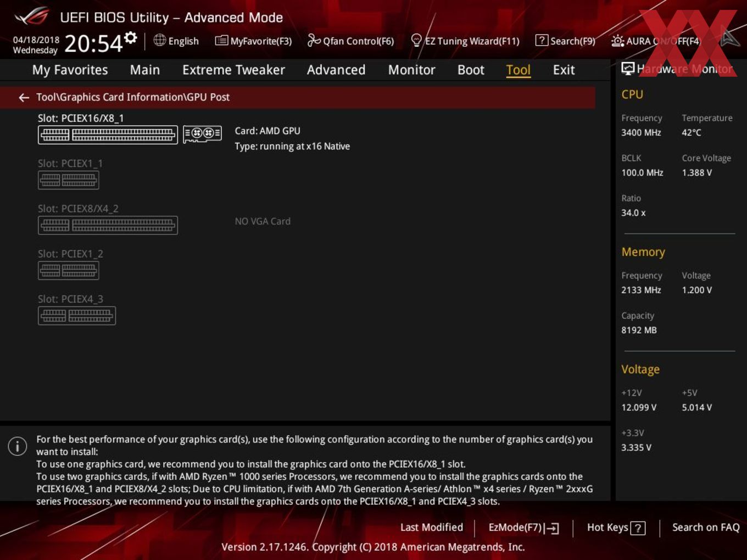
Task: Click the PCIEX16/X8_1 slot graphic
Action: click(x=108, y=135)
